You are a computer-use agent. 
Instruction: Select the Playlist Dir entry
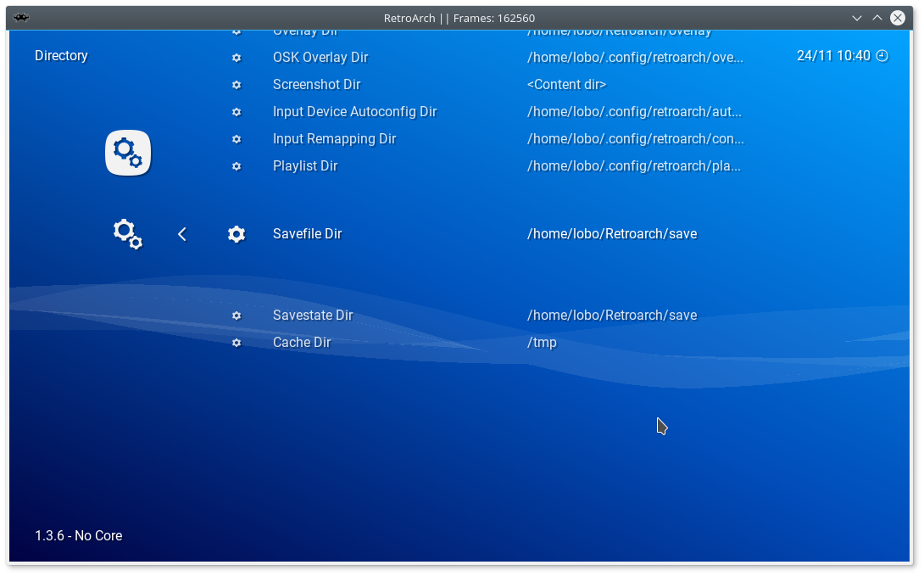tap(304, 165)
